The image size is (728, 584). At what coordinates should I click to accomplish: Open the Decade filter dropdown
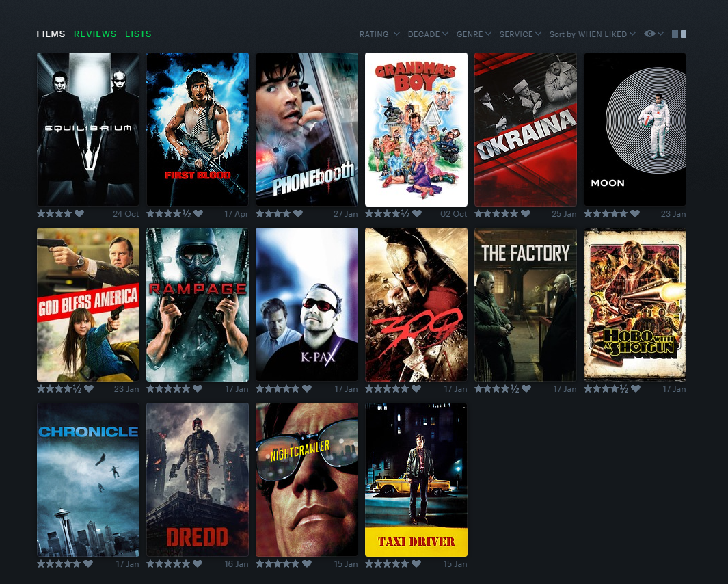pos(428,34)
